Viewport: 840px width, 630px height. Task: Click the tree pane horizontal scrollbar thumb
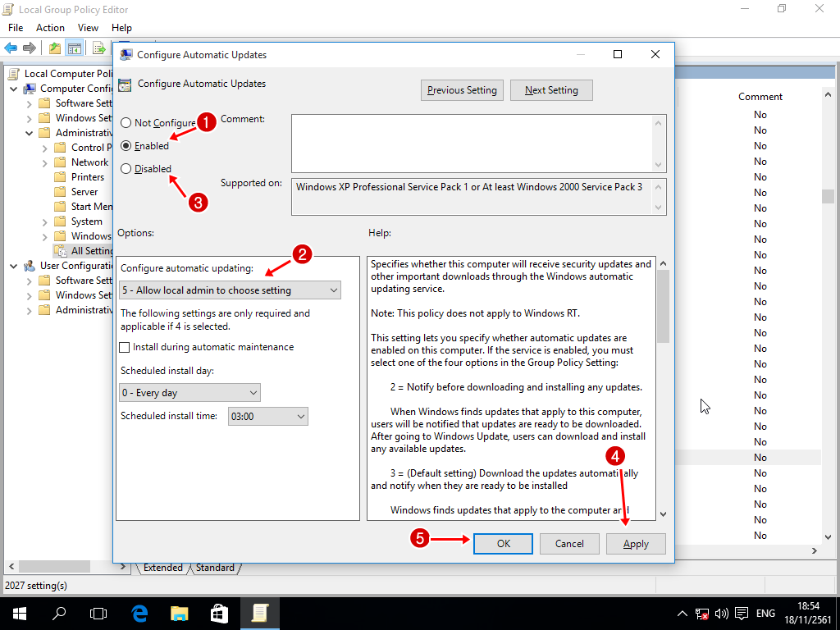56,566
